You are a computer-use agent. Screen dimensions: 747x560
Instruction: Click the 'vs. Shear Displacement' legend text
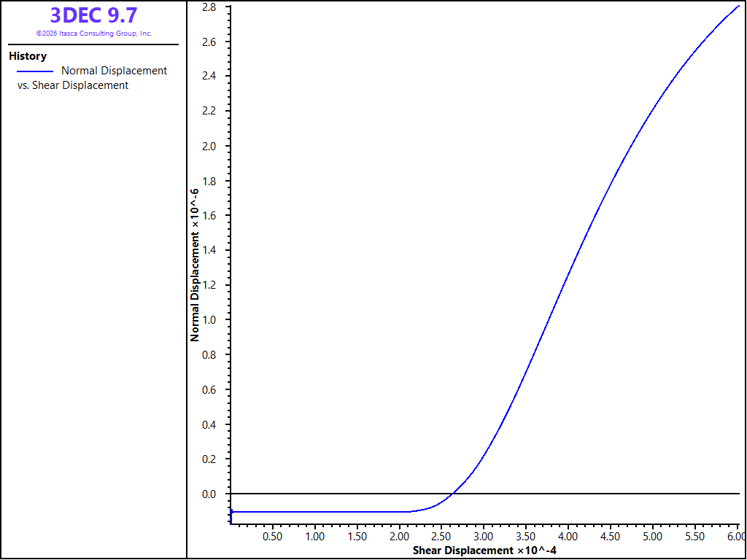[x=73, y=86]
